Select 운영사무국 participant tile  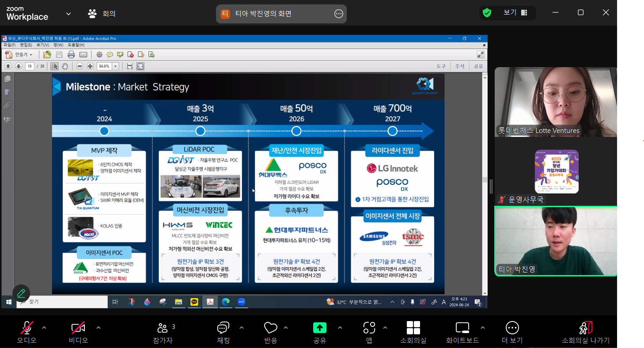(x=556, y=172)
